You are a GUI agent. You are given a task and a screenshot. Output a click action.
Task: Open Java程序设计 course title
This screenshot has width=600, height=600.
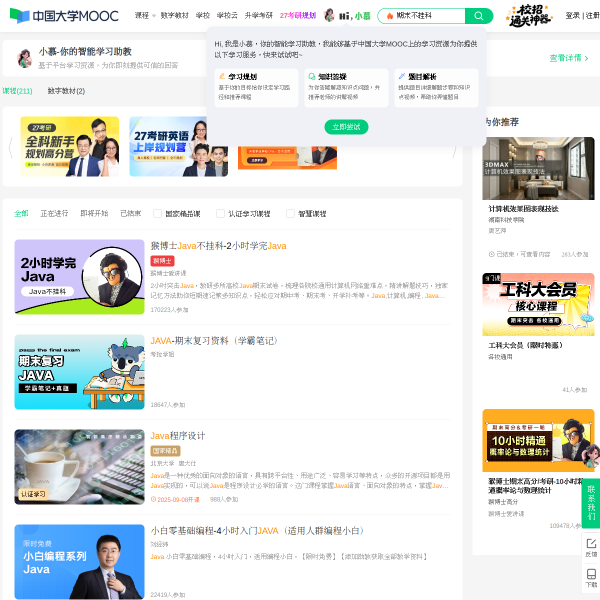tap(178, 436)
